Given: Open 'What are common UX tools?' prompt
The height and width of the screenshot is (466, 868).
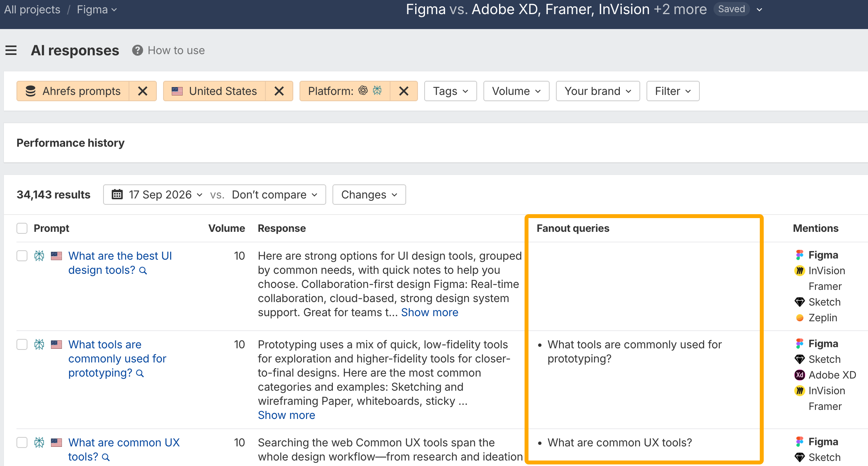Looking at the screenshot, I should point(124,450).
